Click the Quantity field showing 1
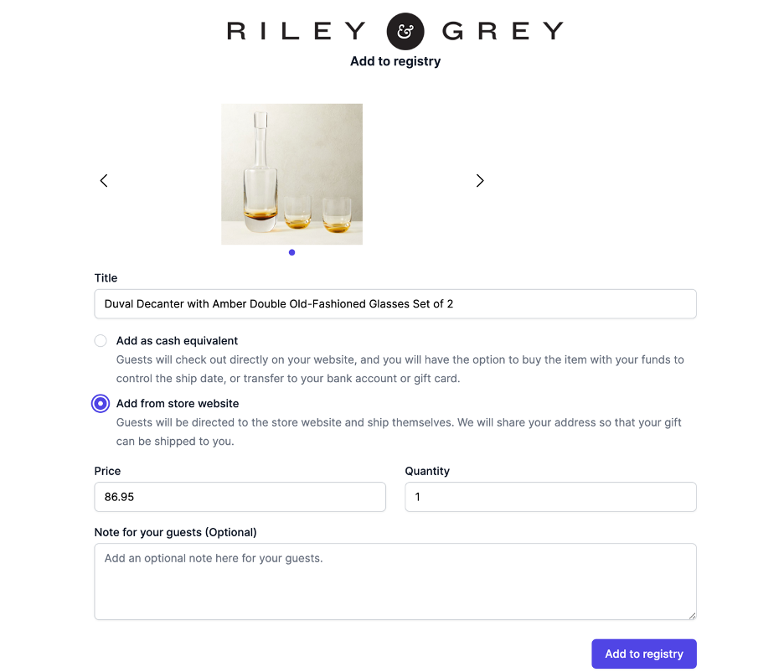 (x=549, y=497)
